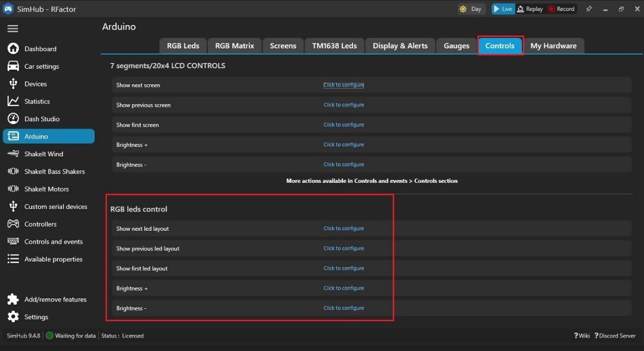Configure LCD Brightness - control
The height and width of the screenshot is (351, 644).
click(x=344, y=165)
